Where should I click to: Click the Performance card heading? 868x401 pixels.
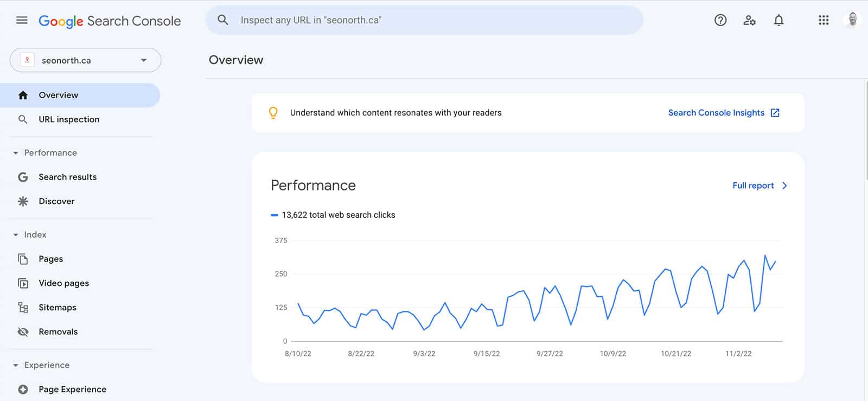(x=313, y=186)
